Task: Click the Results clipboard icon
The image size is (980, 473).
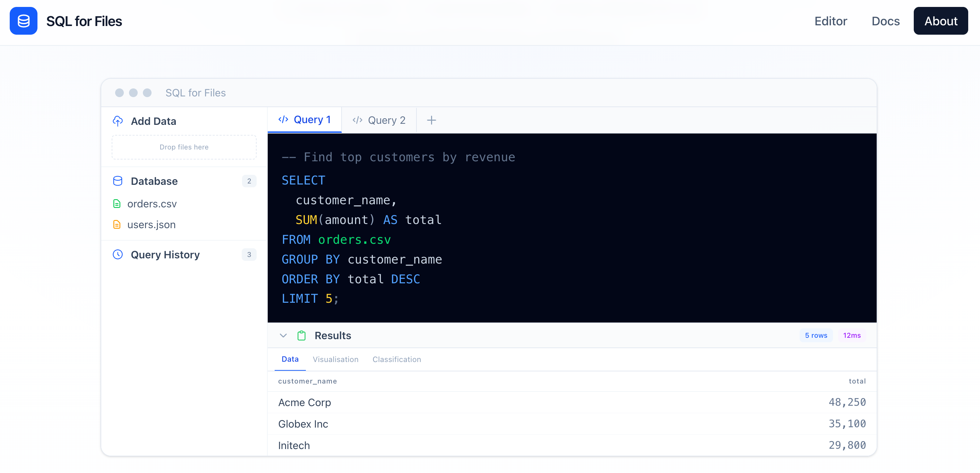Action: click(301, 335)
